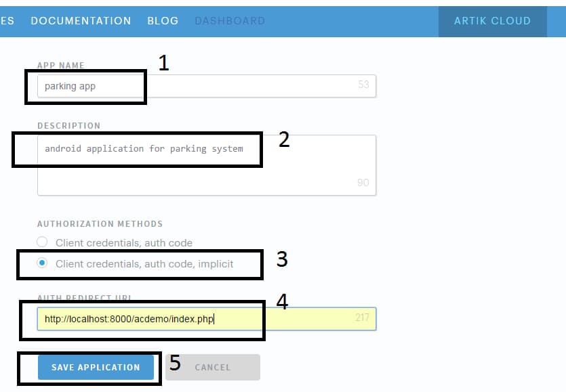
Task: Click the AUTH REDIRECT URL label
Action: point(84,299)
